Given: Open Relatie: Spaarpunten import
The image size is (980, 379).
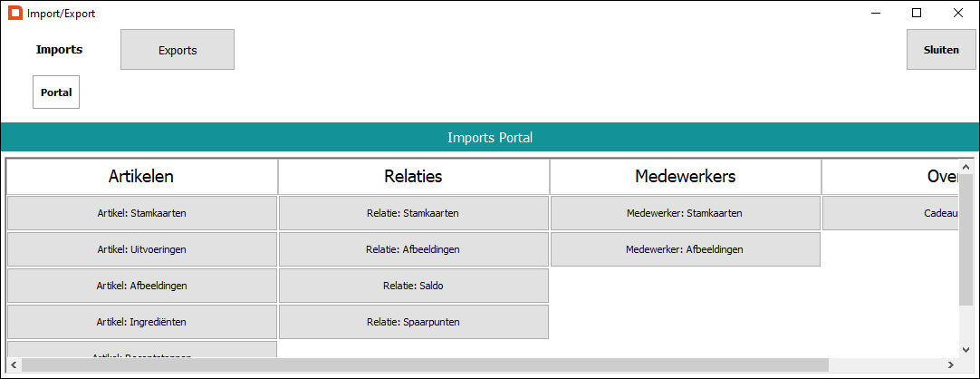Looking at the screenshot, I should click(414, 322).
